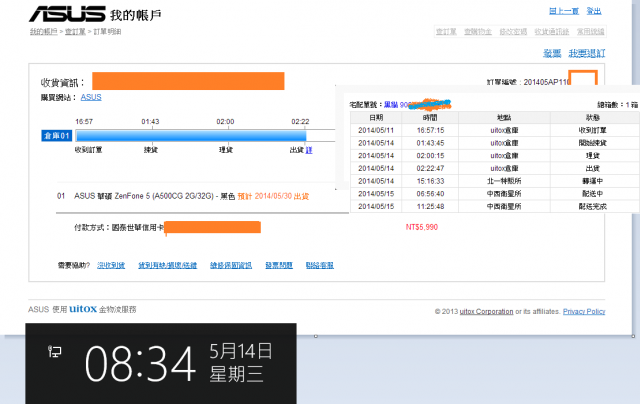
Task: Click the location cell in the 15:16:33 row
Action: 504,181
